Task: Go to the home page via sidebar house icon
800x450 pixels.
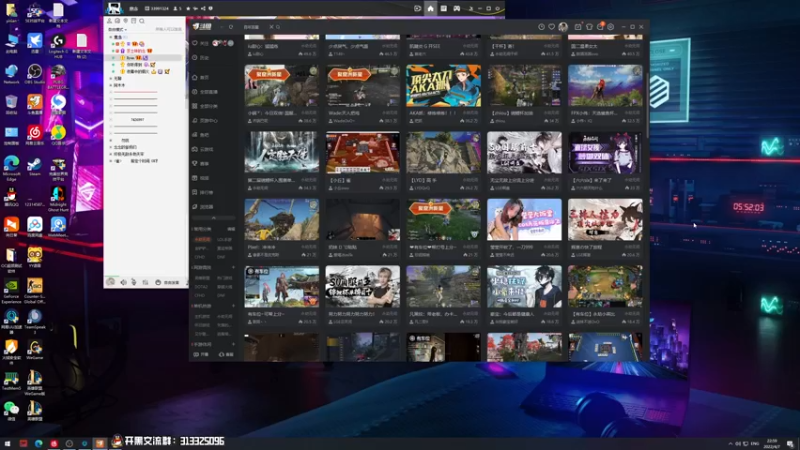Action: click(x=195, y=77)
